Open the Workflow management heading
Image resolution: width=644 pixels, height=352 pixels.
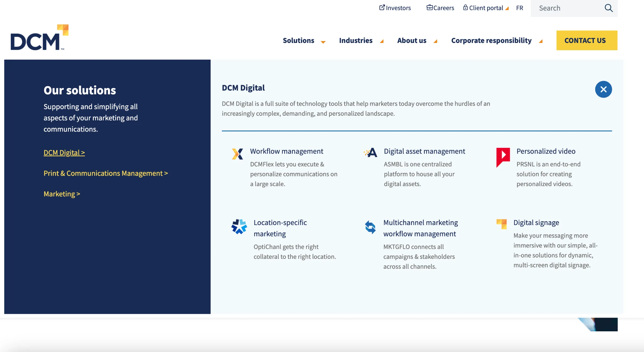coord(287,151)
